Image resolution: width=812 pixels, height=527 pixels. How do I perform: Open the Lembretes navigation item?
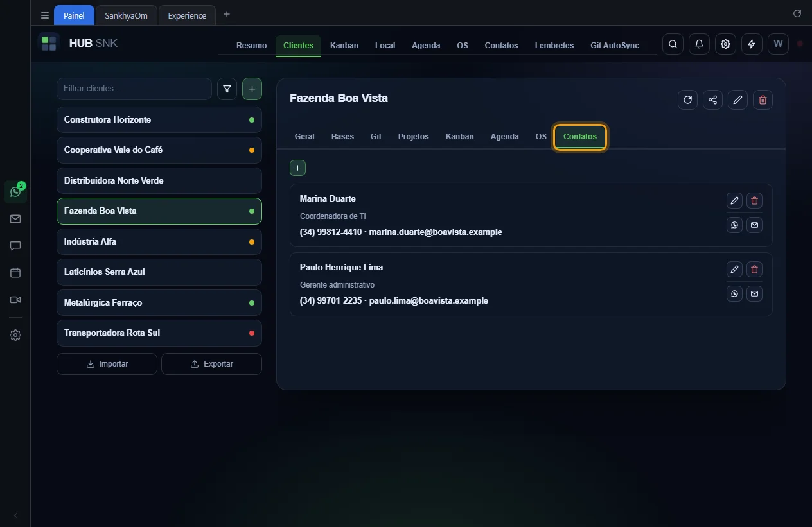coord(554,46)
